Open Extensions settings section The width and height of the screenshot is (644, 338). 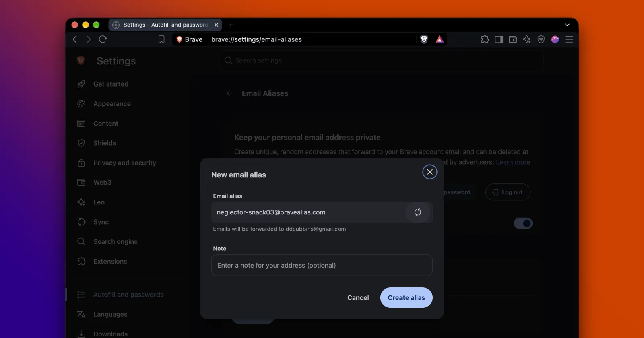110,262
